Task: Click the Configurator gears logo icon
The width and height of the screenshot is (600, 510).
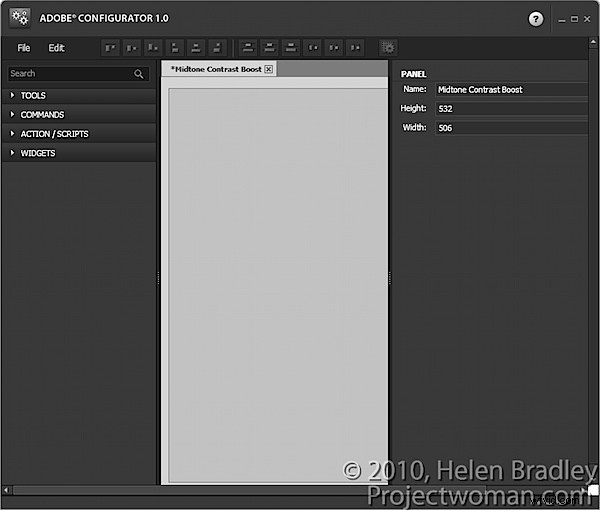Action: (x=20, y=18)
